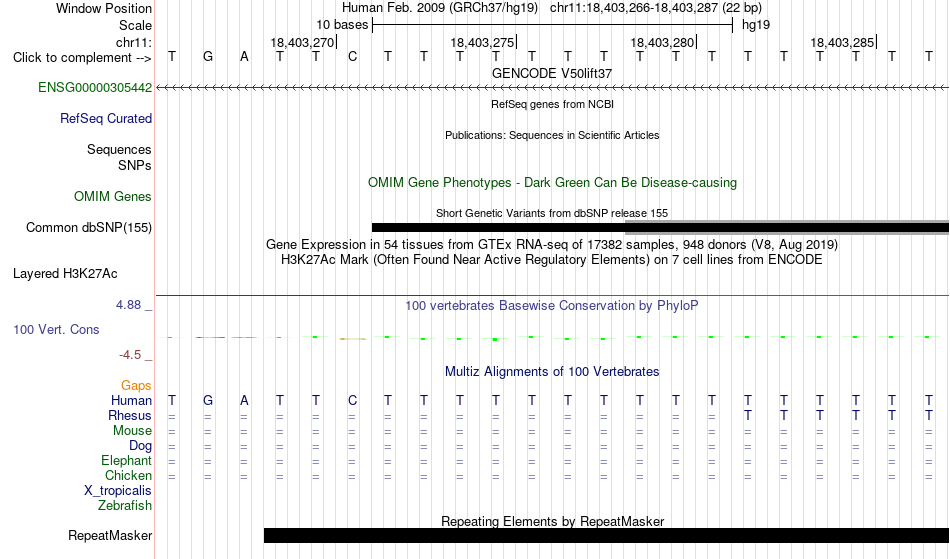This screenshot has width=950, height=559.
Task: Click 'Publications: Sequences in Scientific Articles' title
Action: point(552,135)
